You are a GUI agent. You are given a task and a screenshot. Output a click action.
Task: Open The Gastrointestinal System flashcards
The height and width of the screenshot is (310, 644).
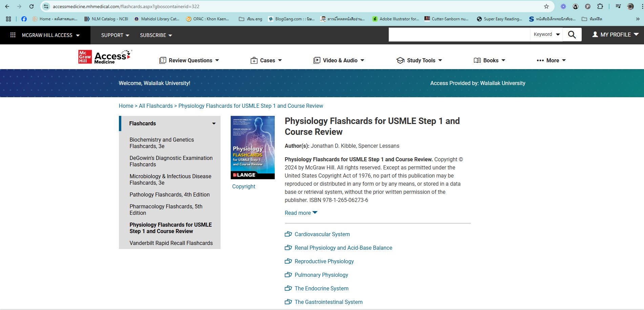329,302
